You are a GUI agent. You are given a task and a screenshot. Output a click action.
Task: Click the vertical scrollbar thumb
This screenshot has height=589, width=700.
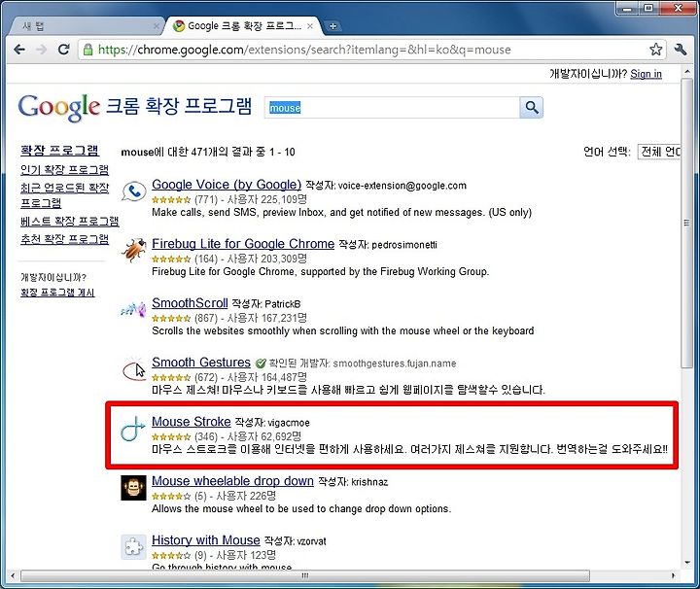click(x=686, y=224)
